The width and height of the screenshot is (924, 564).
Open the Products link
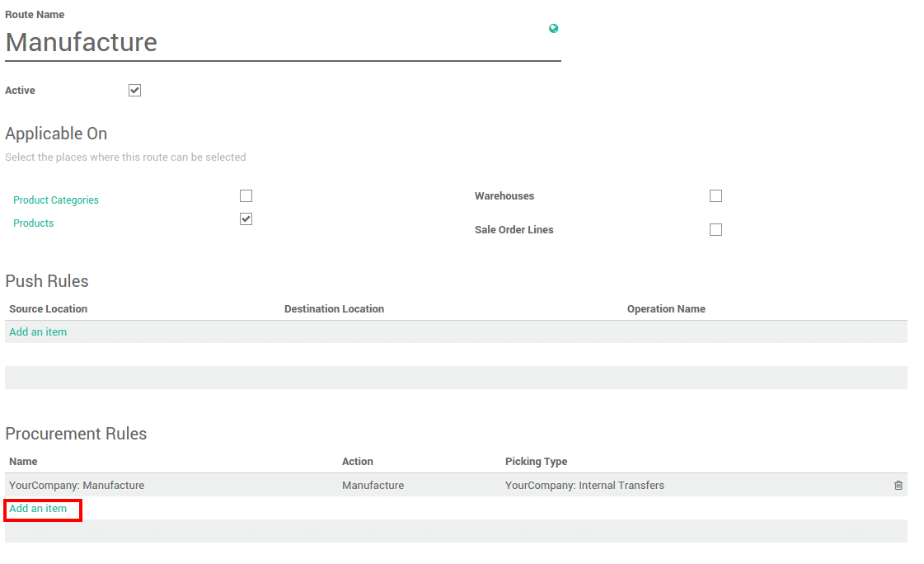[33, 223]
